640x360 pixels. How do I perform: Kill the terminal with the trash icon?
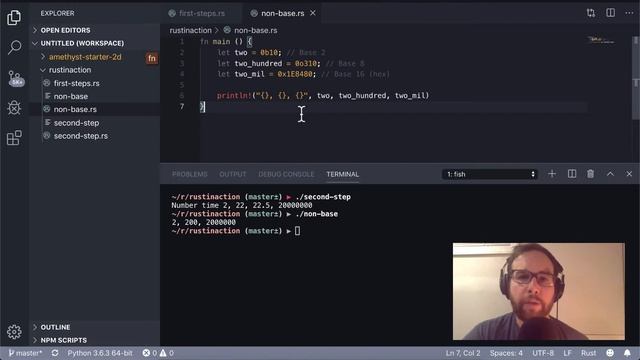pos(590,174)
